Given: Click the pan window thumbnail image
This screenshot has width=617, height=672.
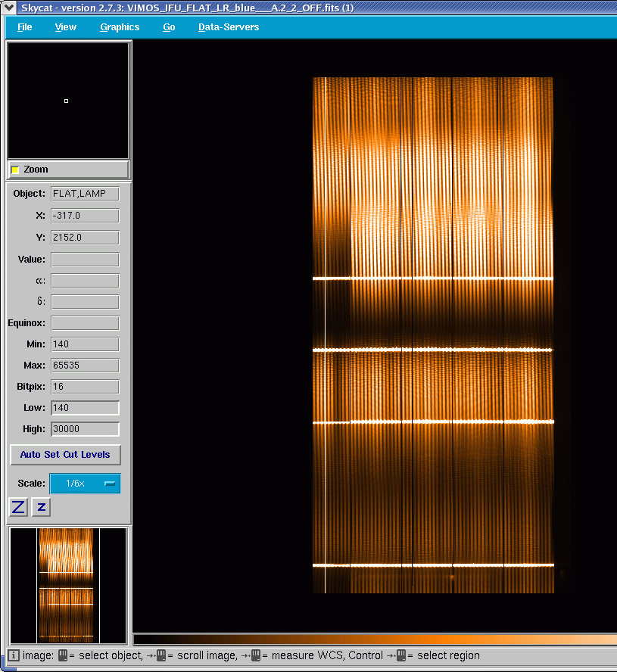Looking at the screenshot, I should (x=68, y=586).
